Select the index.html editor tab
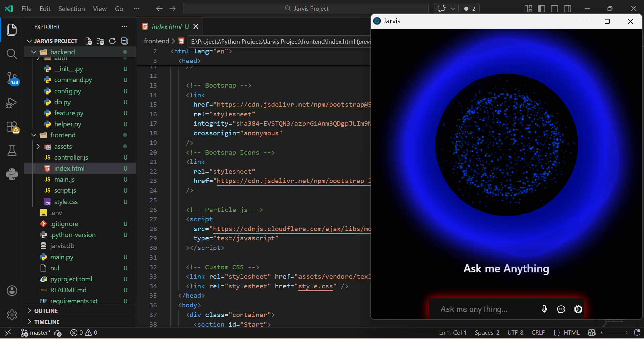The image size is (644, 339). coord(167,27)
